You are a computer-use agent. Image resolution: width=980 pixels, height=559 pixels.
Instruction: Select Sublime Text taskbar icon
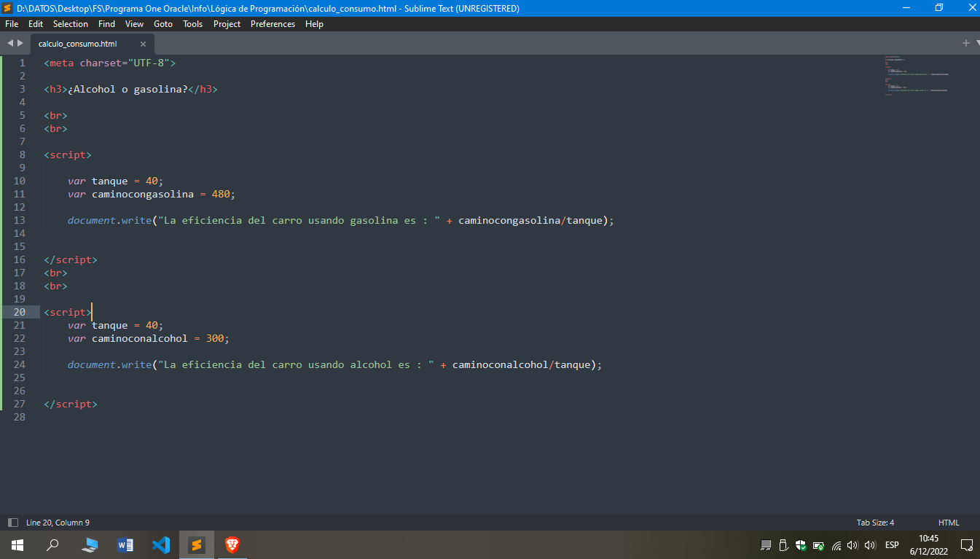(x=197, y=544)
